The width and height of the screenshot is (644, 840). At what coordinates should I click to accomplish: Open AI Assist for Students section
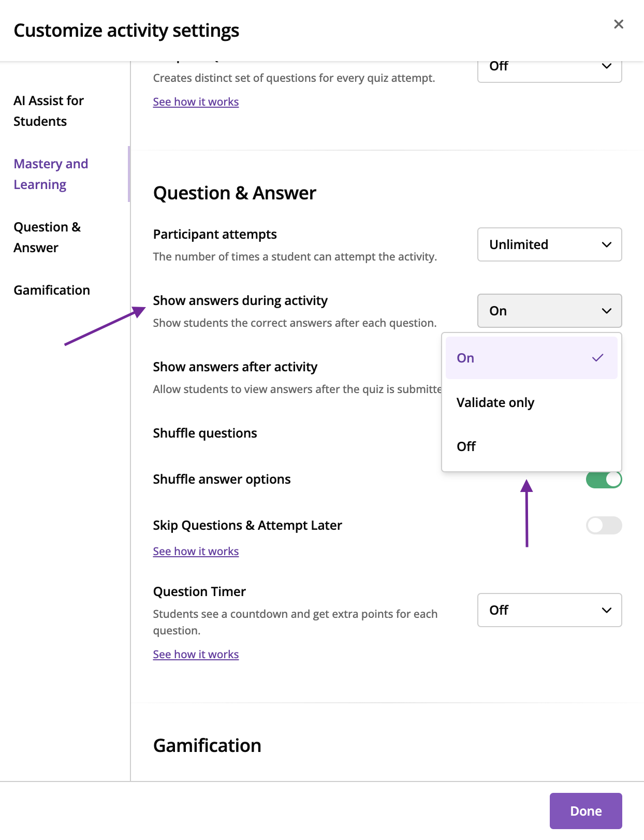pos(49,111)
